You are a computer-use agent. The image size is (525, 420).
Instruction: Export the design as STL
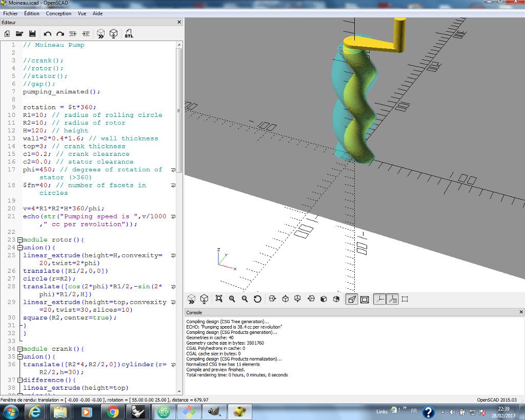(129, 33)
